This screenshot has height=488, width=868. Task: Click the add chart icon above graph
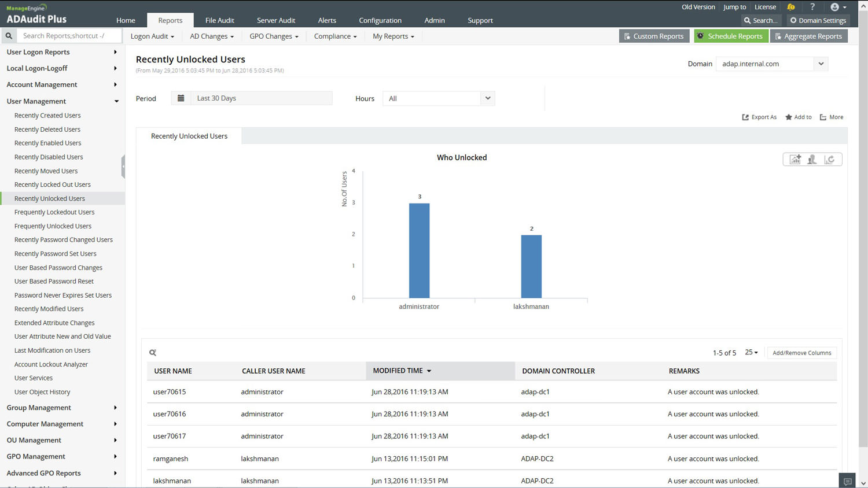point(795,160)
